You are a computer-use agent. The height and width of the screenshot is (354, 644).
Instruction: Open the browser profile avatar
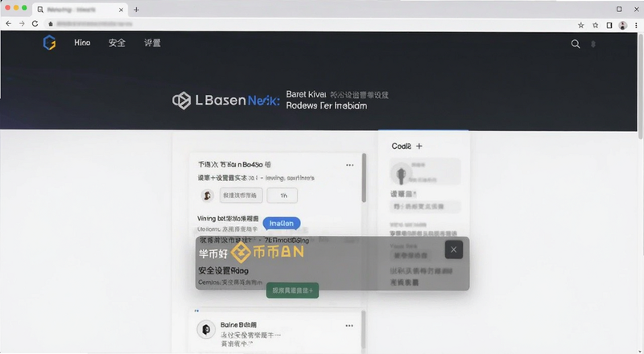coord(622,25)
